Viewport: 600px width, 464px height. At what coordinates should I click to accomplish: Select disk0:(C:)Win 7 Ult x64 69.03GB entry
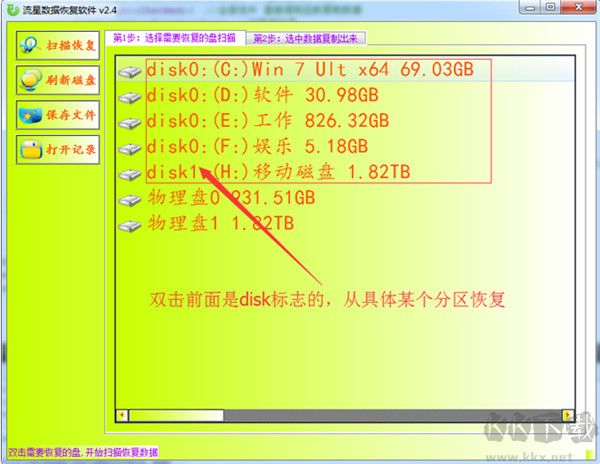pyautogui.click(x=310, y=70)
